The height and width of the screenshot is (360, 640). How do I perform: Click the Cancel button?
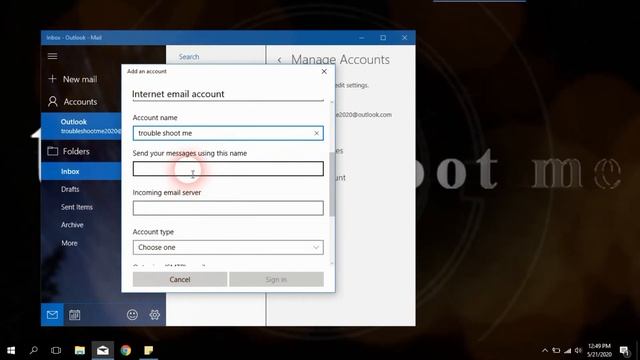pyautogui.click(x=180, y=280)
